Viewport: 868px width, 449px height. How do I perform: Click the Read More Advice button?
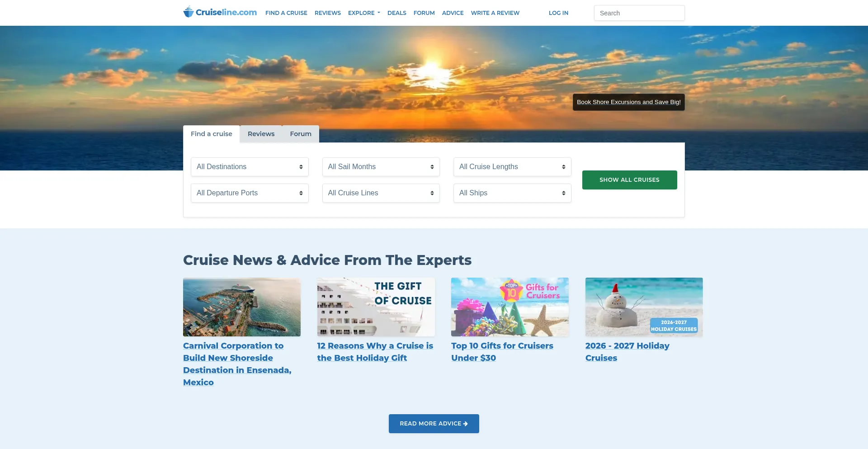pos(434,424)
